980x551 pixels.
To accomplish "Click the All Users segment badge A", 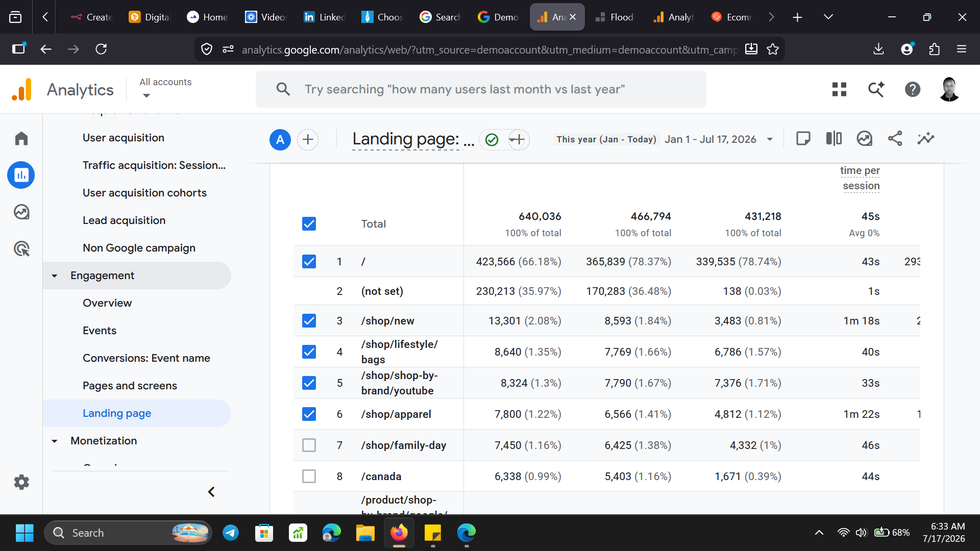I will click(x=280, y=139).
